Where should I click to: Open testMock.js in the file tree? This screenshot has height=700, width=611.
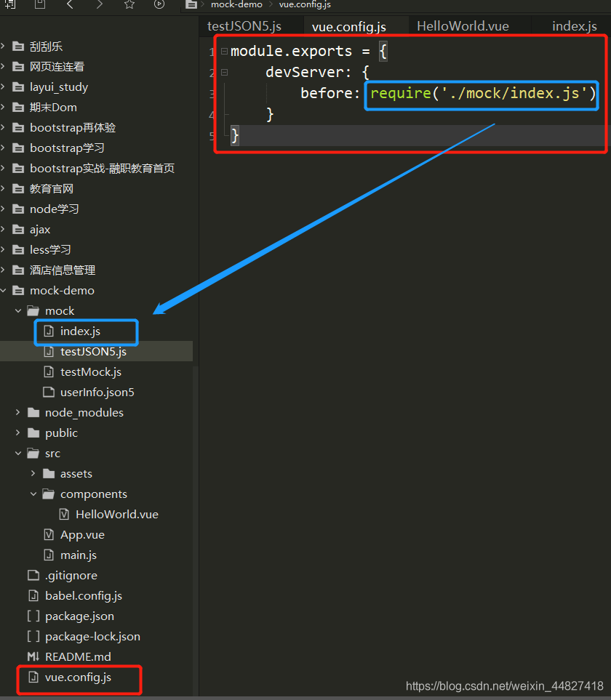coord(91,372)
